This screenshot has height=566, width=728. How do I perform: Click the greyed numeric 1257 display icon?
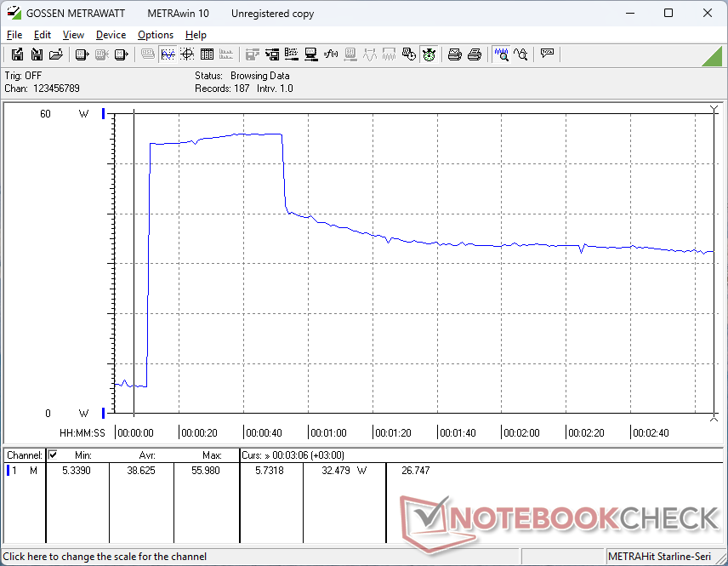coord(148,54)
